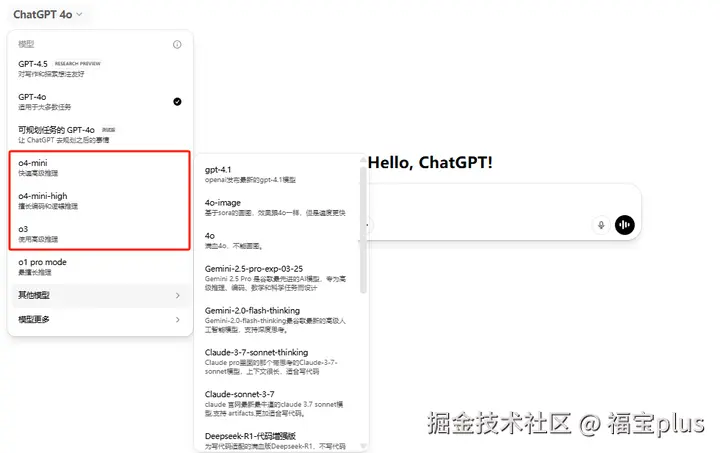Click inside the message input box

click(501, 212)
